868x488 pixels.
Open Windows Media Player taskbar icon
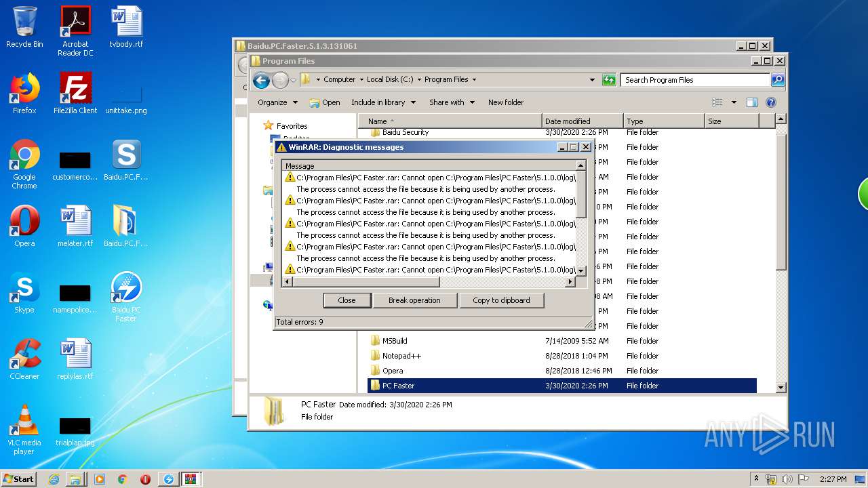tap(100, 479)
